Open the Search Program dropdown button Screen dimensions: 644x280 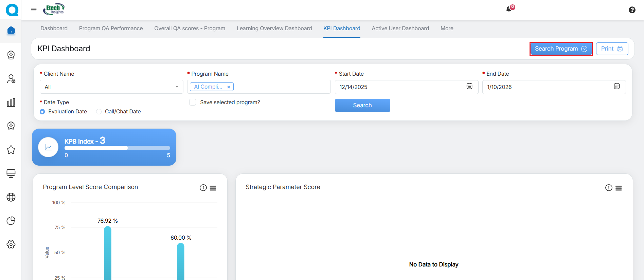(x=561, y=49)
